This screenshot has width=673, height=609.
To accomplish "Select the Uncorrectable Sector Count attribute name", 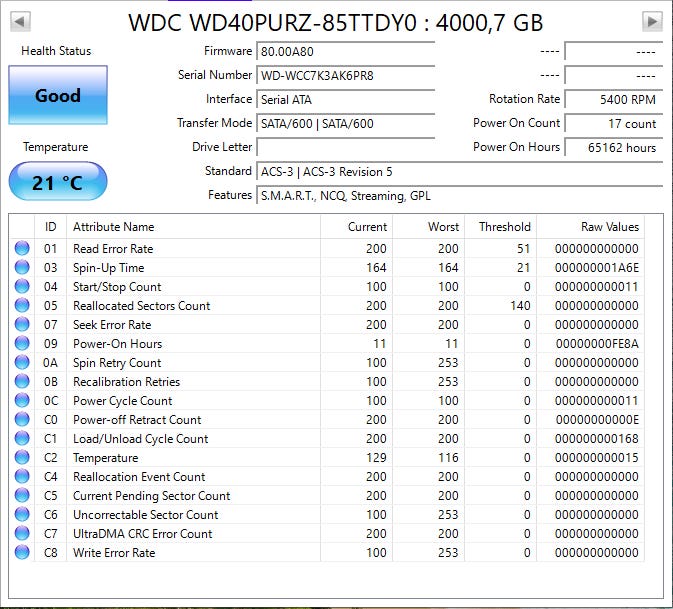I will [146, 515].
